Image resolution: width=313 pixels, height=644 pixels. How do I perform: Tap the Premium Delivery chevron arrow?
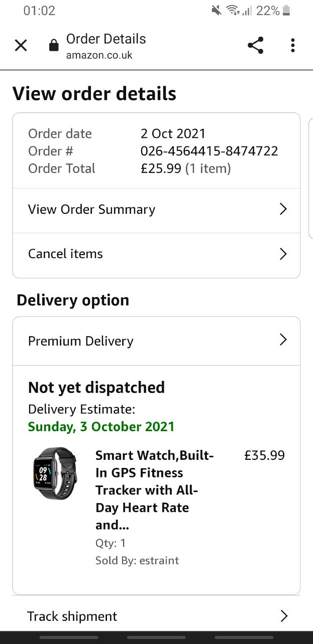click(283, 341)
